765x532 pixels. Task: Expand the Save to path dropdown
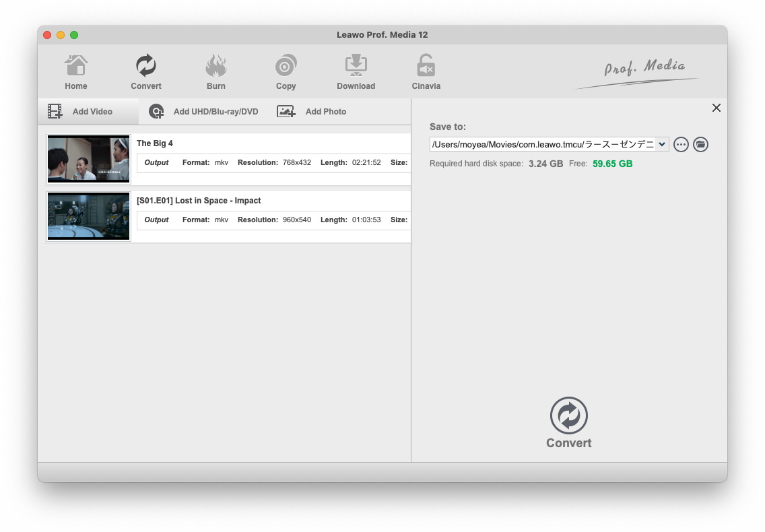pos(661,144)
